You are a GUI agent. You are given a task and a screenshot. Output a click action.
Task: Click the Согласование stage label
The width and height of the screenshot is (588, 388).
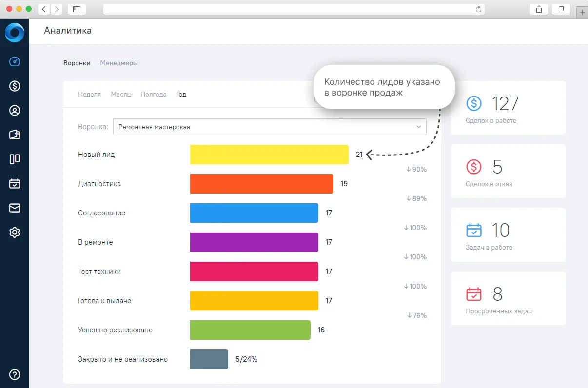101,213
